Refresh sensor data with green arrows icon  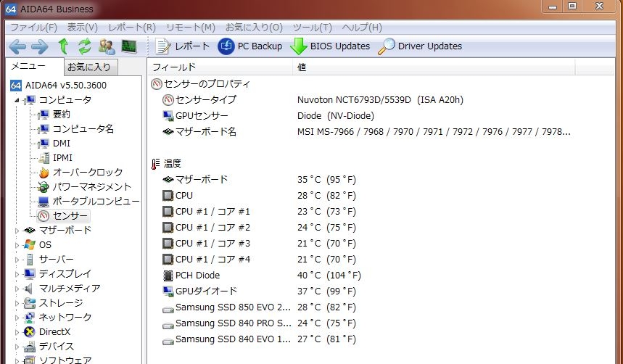pos(85,46)
